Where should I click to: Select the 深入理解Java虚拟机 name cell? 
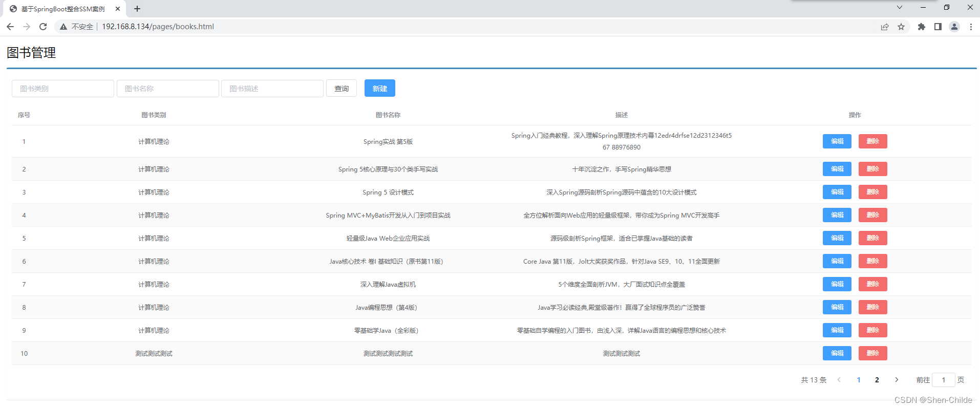pos(388,285)
